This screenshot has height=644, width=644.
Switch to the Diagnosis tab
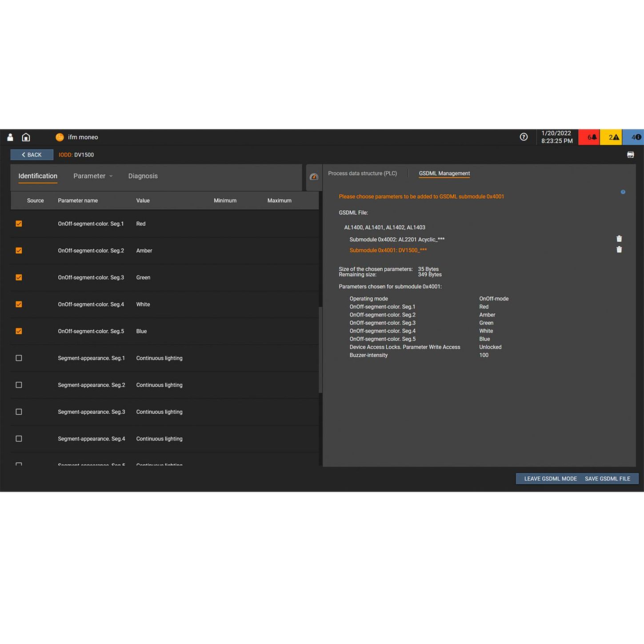coord(143,176)
